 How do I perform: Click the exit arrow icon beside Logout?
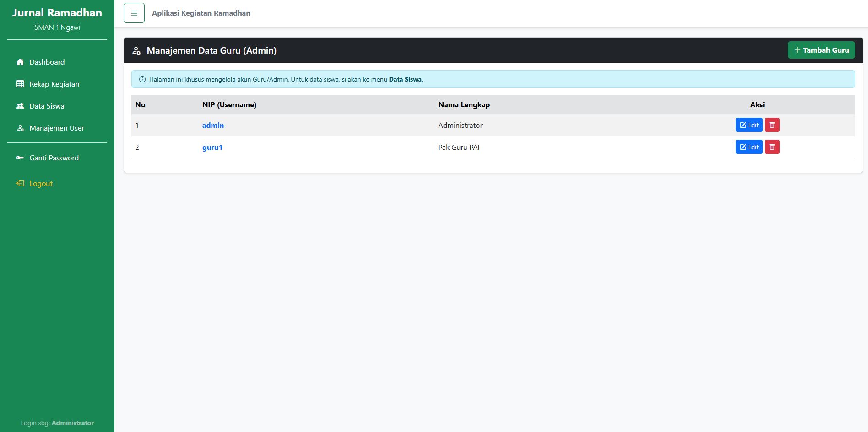tap(20, 184)
